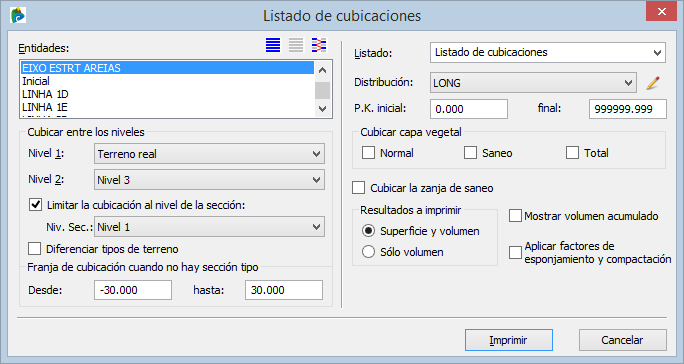Screen dimensions: 684x364
Task: Select Inicial in the entities list
Action: click(168, 81)
